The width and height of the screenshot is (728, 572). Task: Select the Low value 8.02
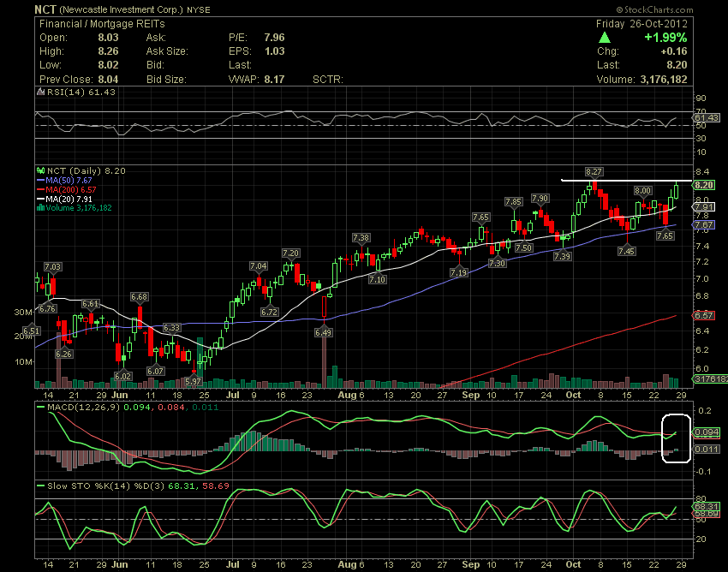point(108,65)
